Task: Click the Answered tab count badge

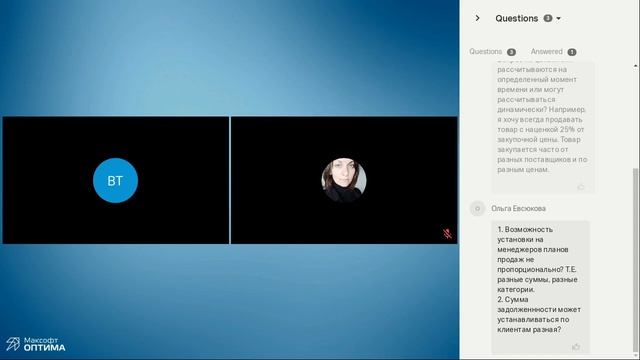Action: coord(572,52)
